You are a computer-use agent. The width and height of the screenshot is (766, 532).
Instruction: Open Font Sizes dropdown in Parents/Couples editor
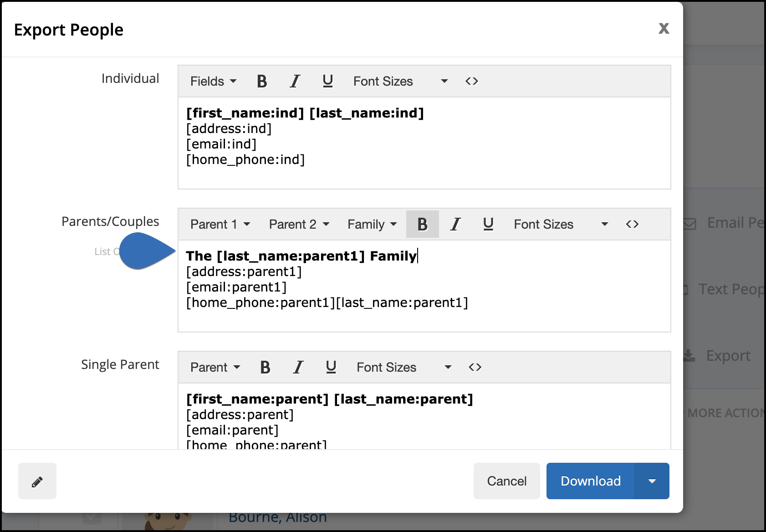tap(561, 224)
